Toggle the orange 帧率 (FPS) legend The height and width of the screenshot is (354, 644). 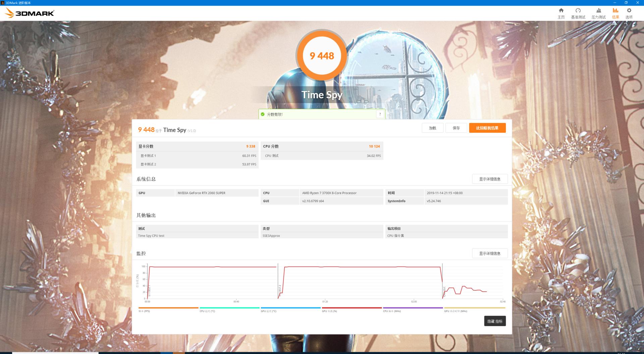(168, 309)
